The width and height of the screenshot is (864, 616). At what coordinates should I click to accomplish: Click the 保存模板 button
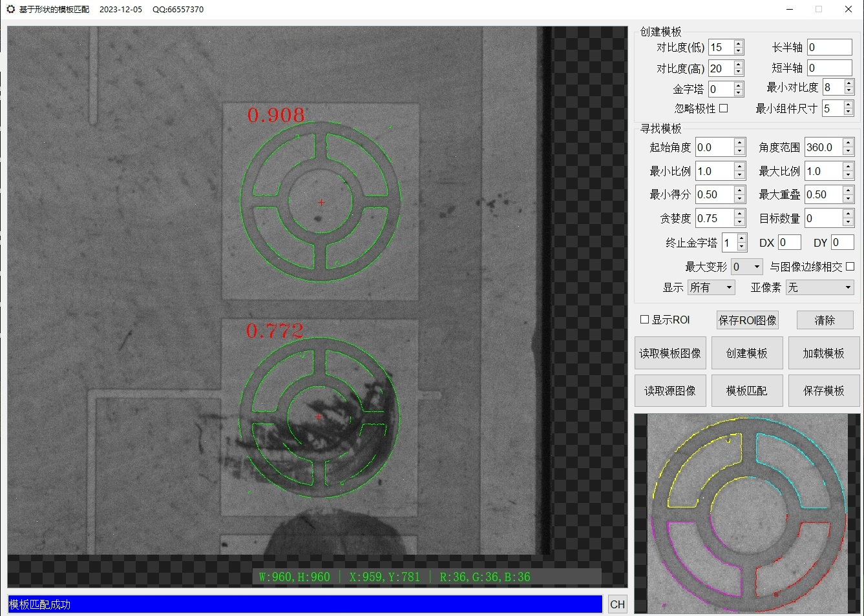coord(824,391)
